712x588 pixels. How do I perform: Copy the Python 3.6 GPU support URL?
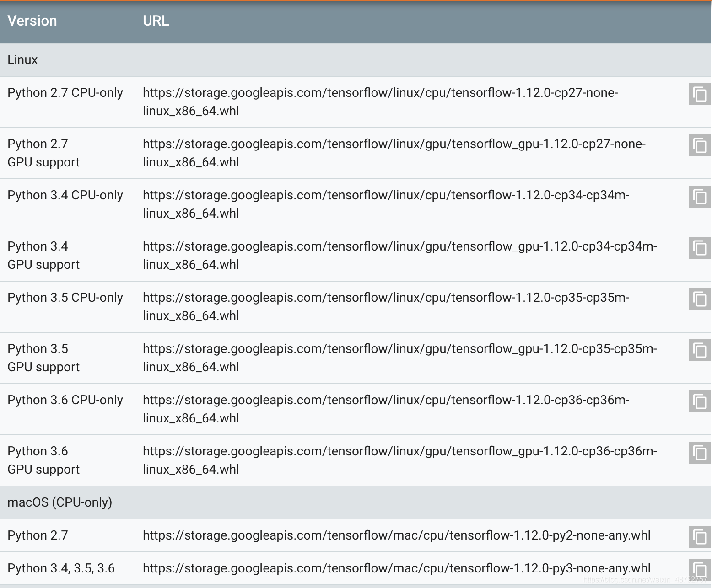pyautogui.click(x=700, y=453)
